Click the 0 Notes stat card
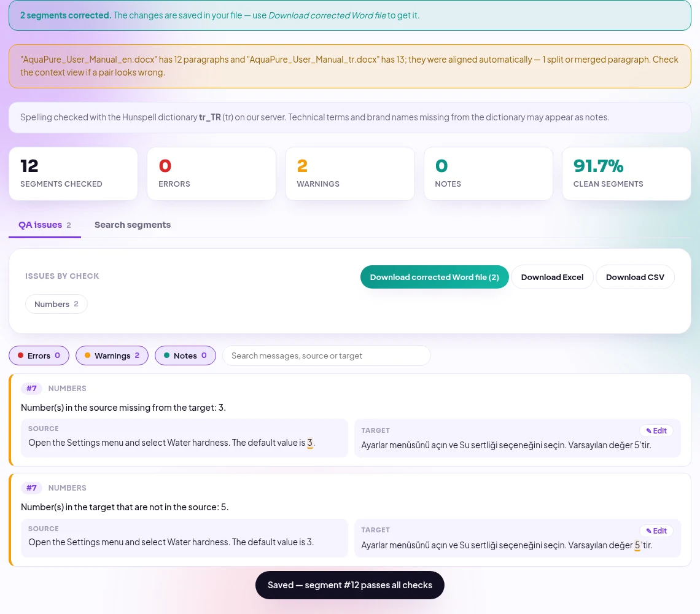Screen dimensions: 700x614 [x=488, y=174]
